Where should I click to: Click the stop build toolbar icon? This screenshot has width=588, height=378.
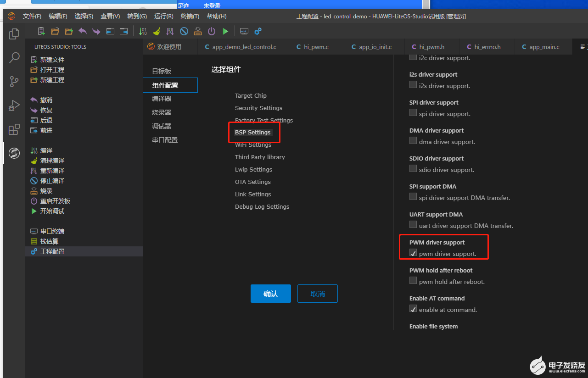(184, 31)
